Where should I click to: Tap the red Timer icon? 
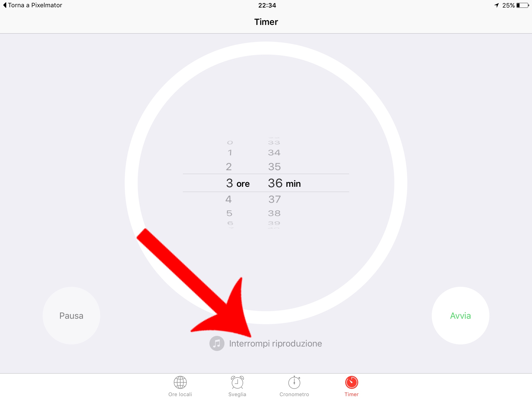coord(351,382)
